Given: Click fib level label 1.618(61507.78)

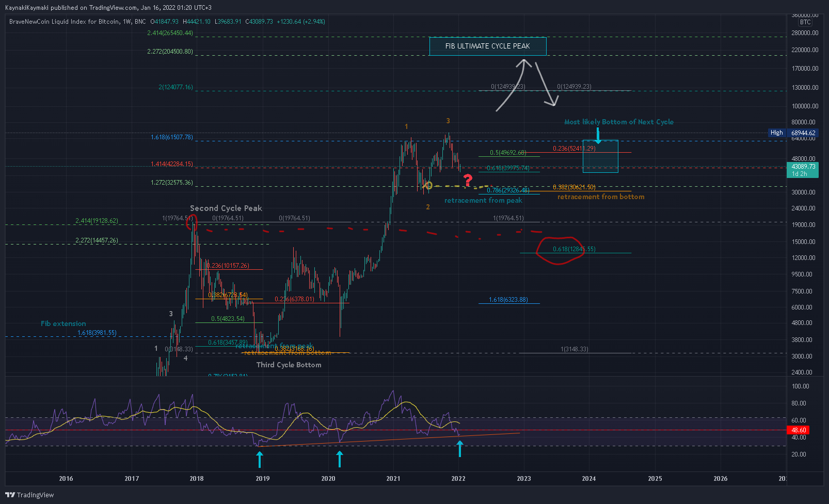Looking at the screenshot, I should click(172, 137).
